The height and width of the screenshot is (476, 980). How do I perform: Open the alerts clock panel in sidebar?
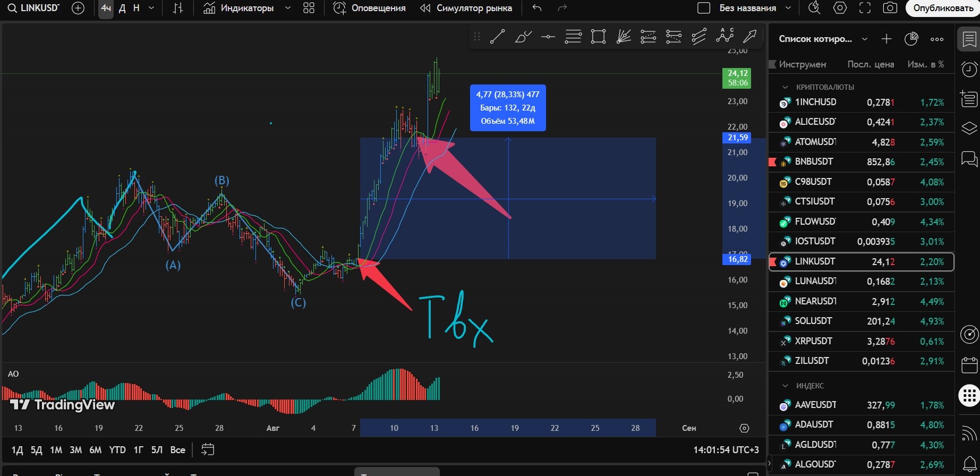(x=969, y=69)
